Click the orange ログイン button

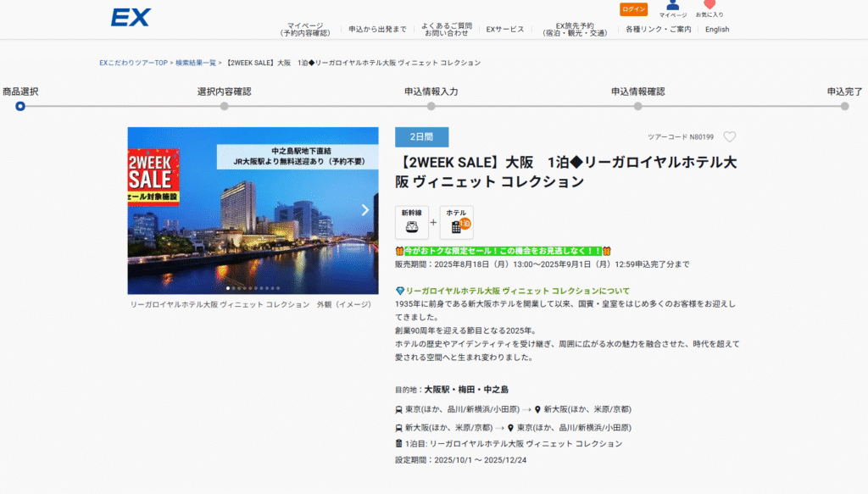(x=633, y=9)
